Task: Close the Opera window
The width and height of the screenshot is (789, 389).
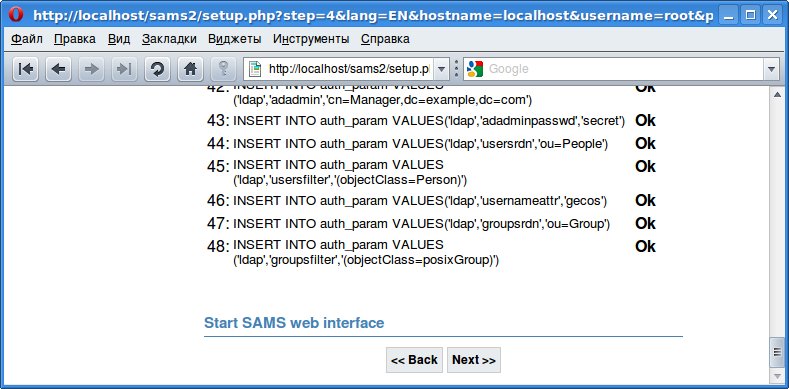Action: (x=771, y=15)
